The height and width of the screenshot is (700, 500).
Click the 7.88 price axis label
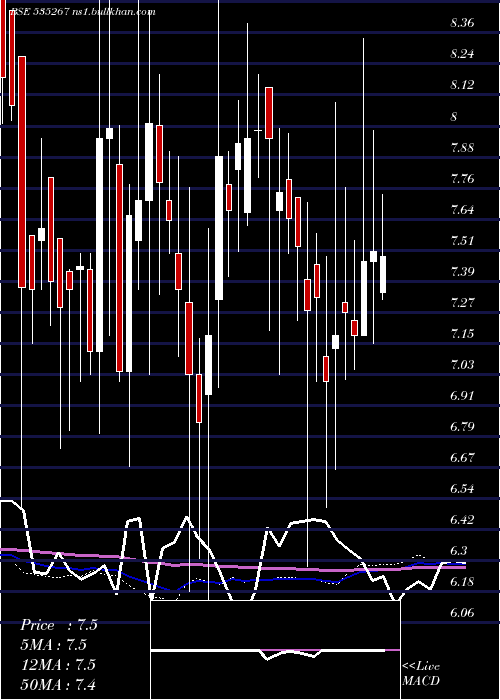462,148
